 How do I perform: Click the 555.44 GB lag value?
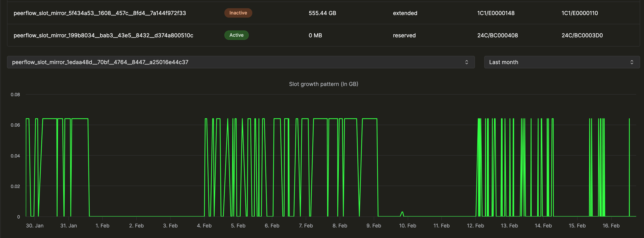pyautogui.click(x=322, y=13)
